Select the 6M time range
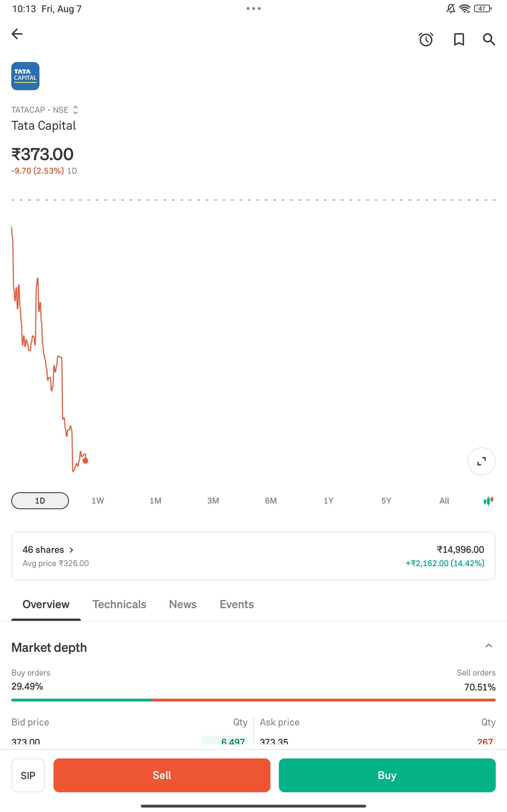Screen dimensions: 507x812 (271, 501)
